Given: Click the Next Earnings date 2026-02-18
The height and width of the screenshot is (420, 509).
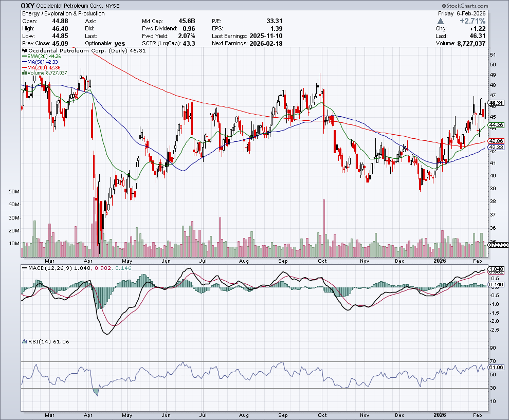Looking at the screenshot, I should [x=266, y=44].
